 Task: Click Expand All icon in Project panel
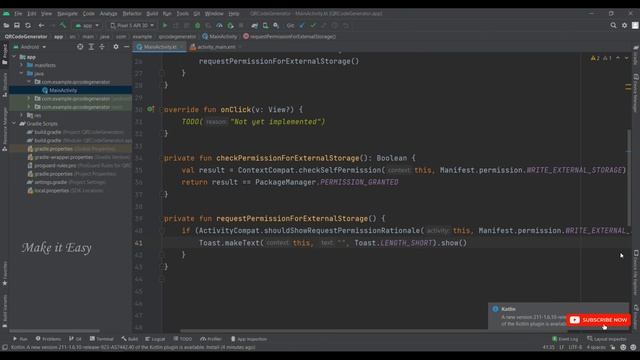pos(91,47)
